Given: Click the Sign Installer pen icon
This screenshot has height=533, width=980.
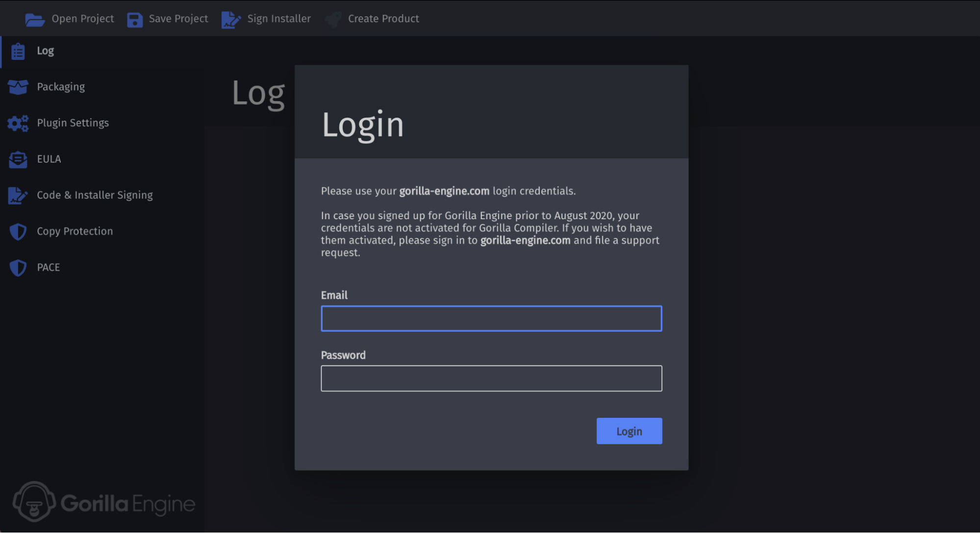Looking at the screenshot, I should 231,20.
